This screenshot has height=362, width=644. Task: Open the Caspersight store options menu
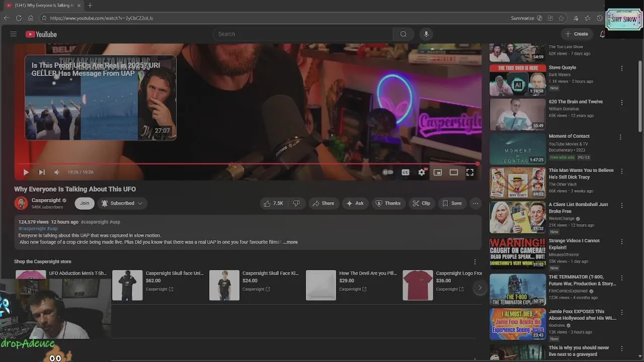tap(474, 262)
